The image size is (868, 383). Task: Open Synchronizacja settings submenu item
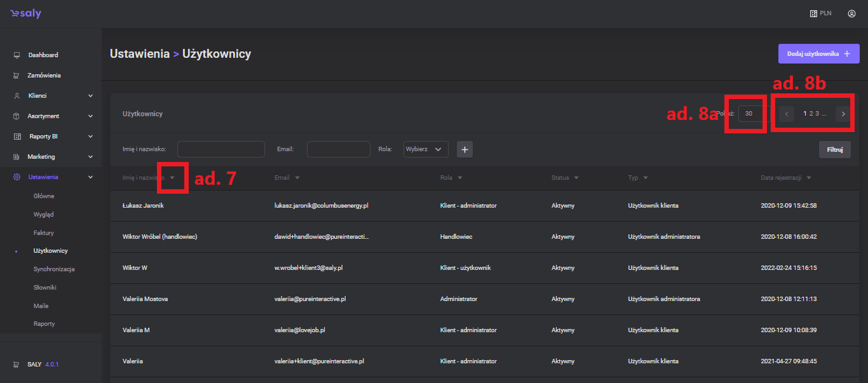(x=54, y=269)
